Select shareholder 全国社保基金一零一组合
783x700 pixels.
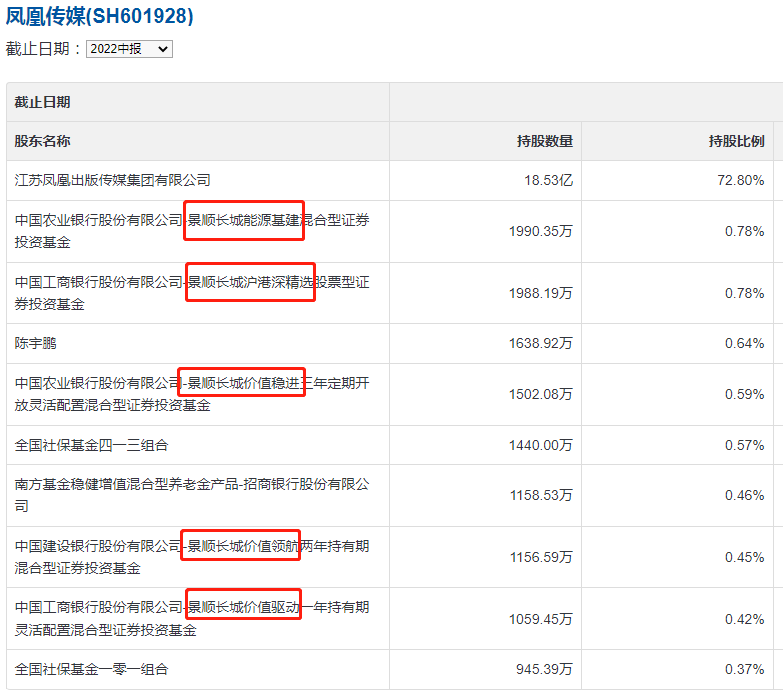pyautogui.click(x=91, y=669)
